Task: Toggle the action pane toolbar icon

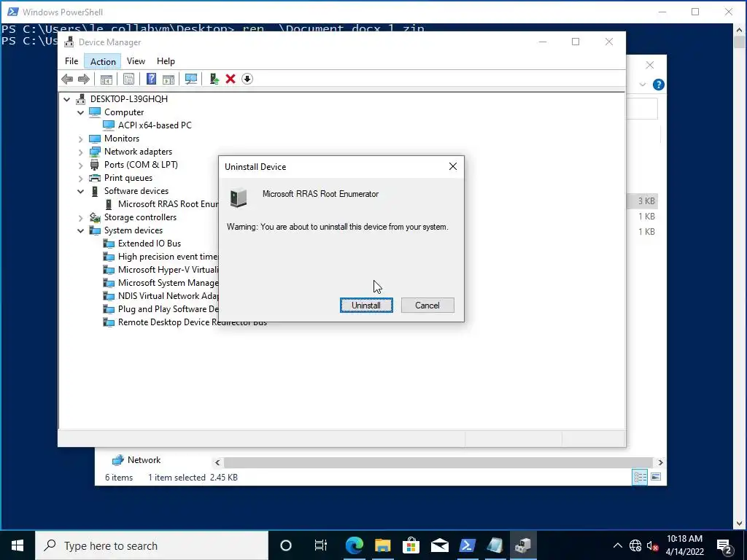Action: pos(169,79)
